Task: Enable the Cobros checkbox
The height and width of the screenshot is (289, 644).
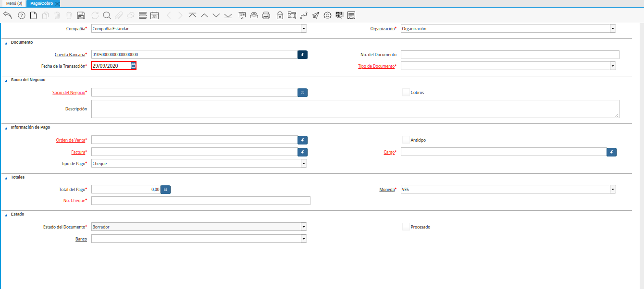Action: [406, 92]
